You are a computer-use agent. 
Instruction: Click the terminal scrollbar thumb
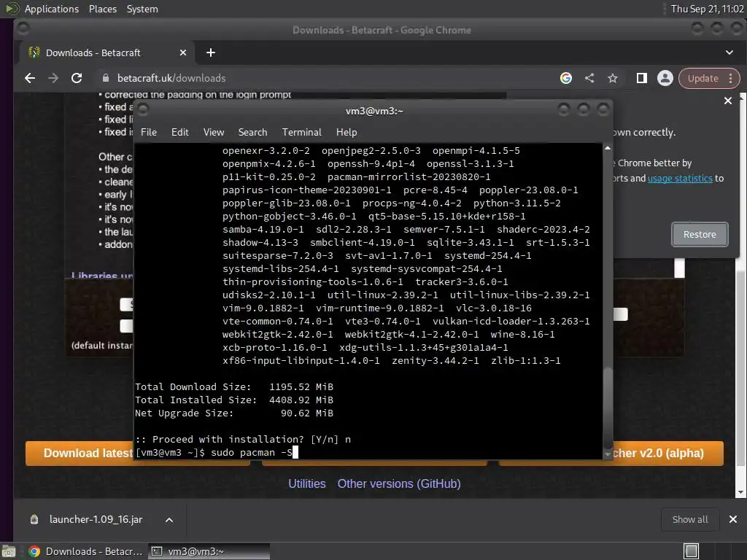coord(608,407)
